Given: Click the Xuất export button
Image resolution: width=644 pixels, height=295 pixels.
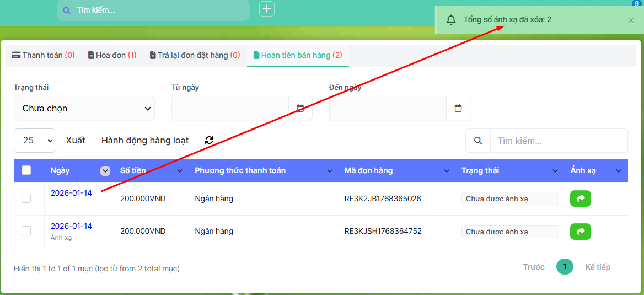Looking at the screenshot, I should click(x=76, y=141).
